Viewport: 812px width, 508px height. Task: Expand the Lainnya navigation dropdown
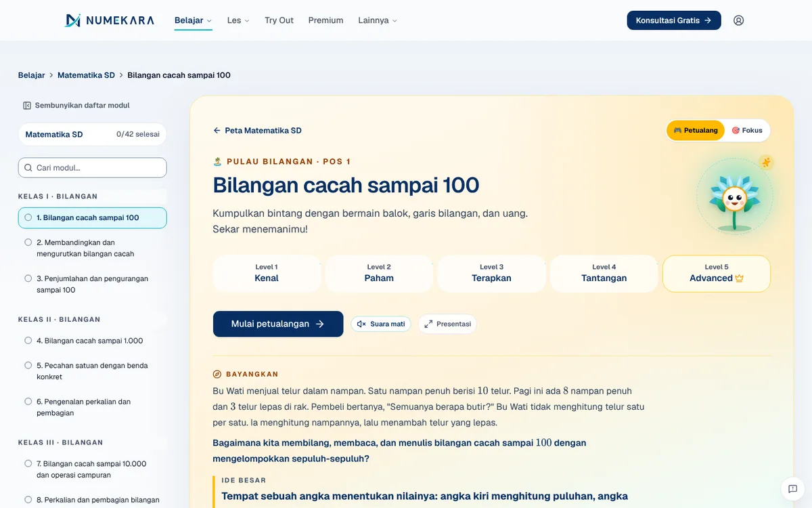pos(378,20)
